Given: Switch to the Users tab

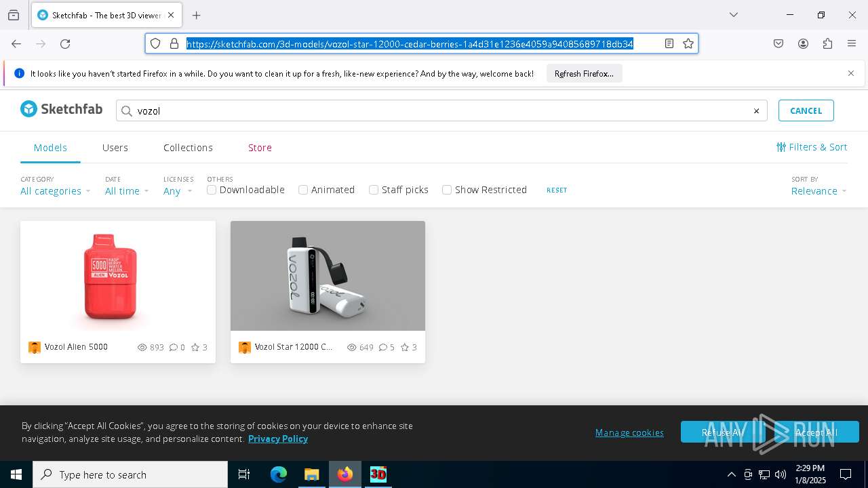Looking at the screenshot, I should [115, 148].
